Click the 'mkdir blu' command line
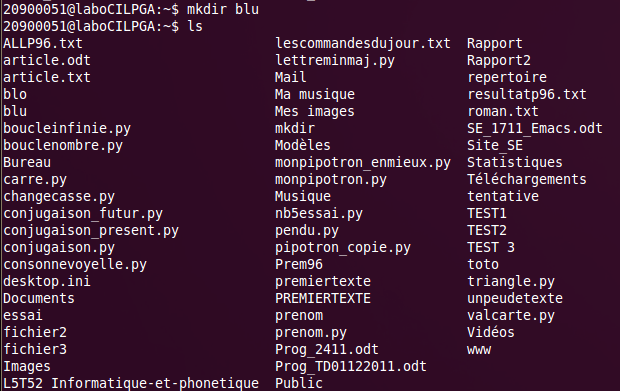Screen dimensions: 620x391 (x=131, y=9)
